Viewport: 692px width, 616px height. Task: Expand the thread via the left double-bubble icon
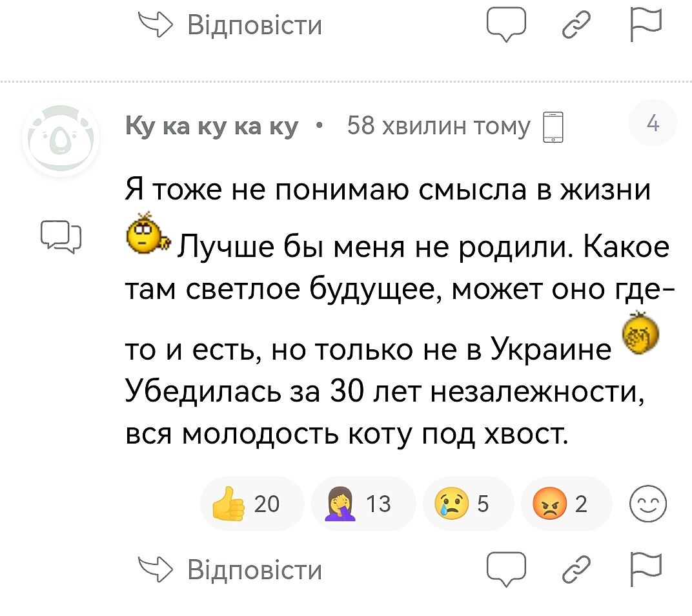(x=61, y=236)
